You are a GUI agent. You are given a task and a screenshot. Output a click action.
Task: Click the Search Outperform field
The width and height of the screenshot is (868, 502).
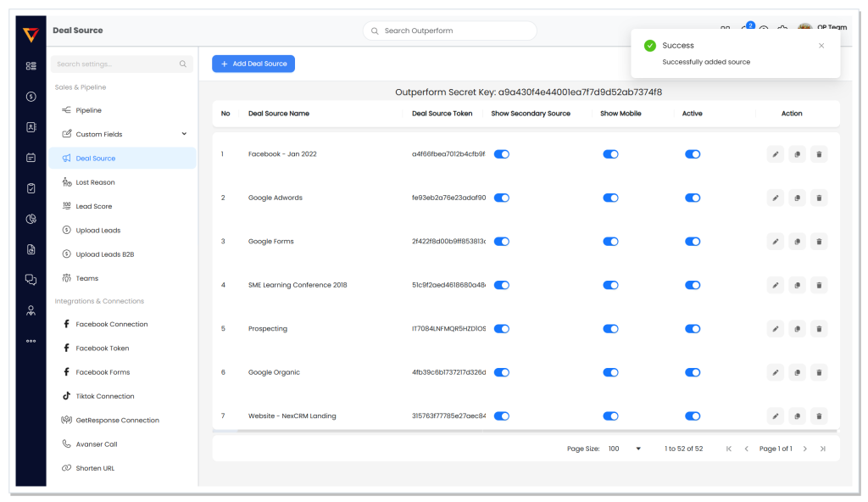coord(449,31)
